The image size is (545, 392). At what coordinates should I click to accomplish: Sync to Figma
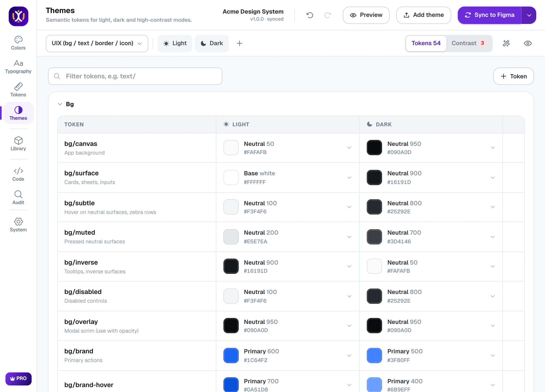coord(489,15)
